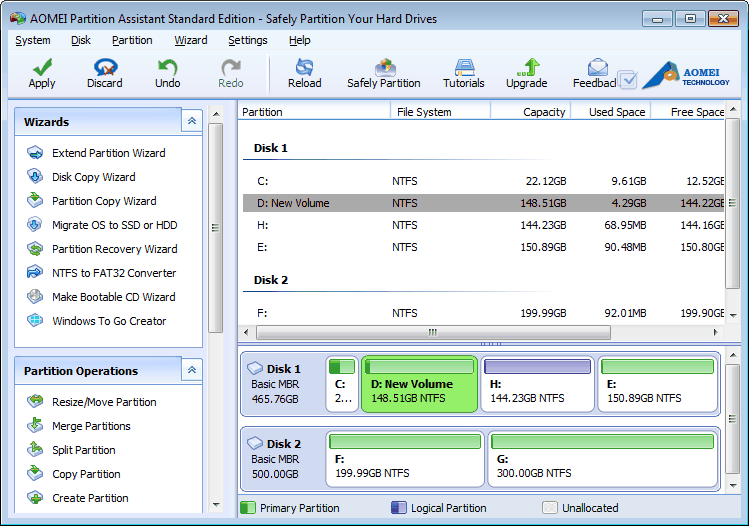
Task: Click the Unallocated legend swatch
Action: pyautogui.click(x=550, y=507)
